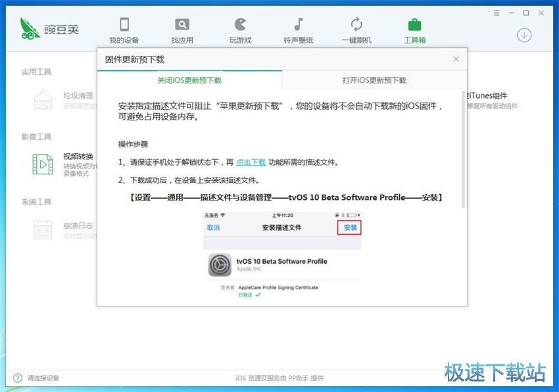Screen dimensions: 559x392
Task: Open the 崩溃日志 crash log icon
Action: pyautogui.click(x=43, y=230)
